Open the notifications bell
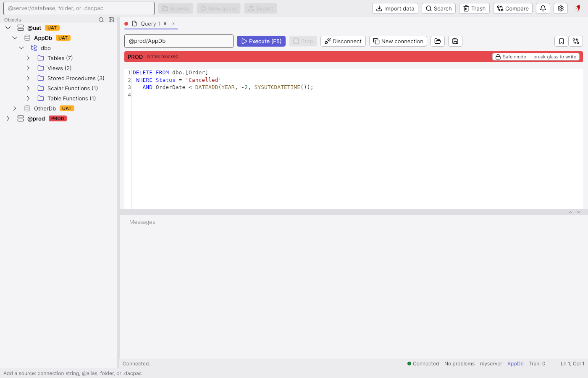The width and height of the screenshot is (588, 378). pyautogui.click(x=543, y=8)
